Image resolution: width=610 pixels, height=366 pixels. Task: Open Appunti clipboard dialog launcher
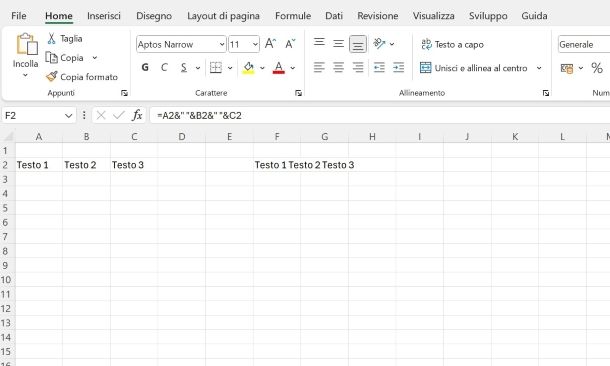124,93
